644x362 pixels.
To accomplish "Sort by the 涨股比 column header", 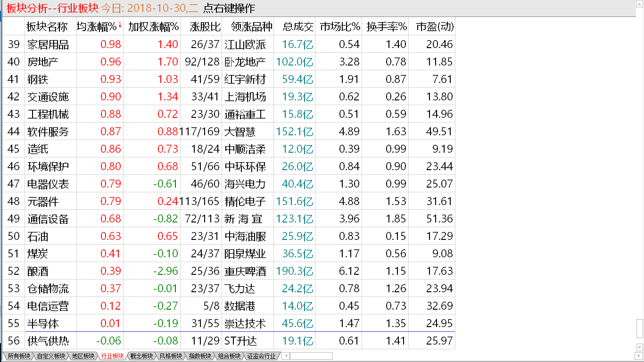I will (206, 27).
